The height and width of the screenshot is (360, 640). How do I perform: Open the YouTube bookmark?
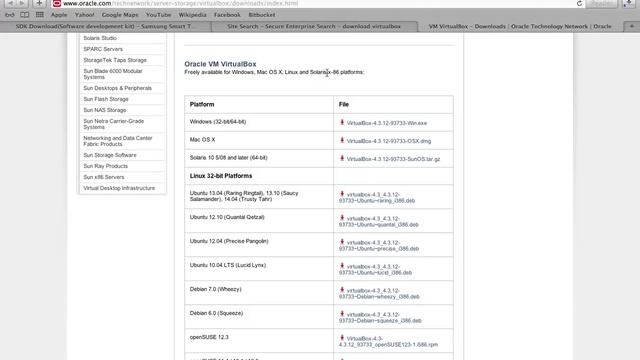pyautogui.click(x=158, y=15)
